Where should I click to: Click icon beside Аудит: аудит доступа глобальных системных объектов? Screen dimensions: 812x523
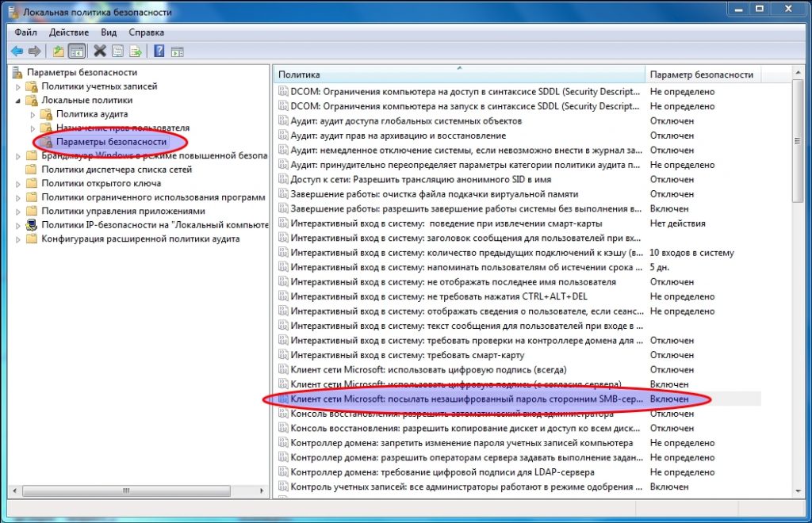coord(283,121)
